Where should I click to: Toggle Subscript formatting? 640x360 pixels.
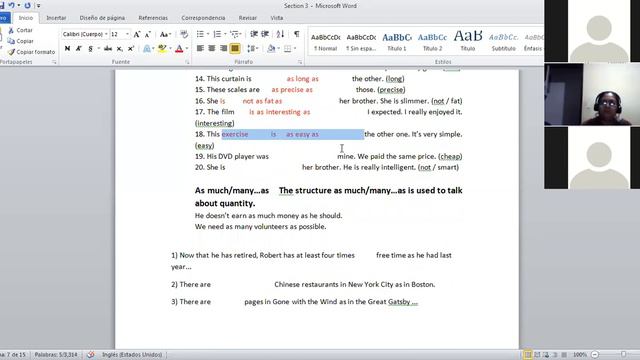pos(120,49)
